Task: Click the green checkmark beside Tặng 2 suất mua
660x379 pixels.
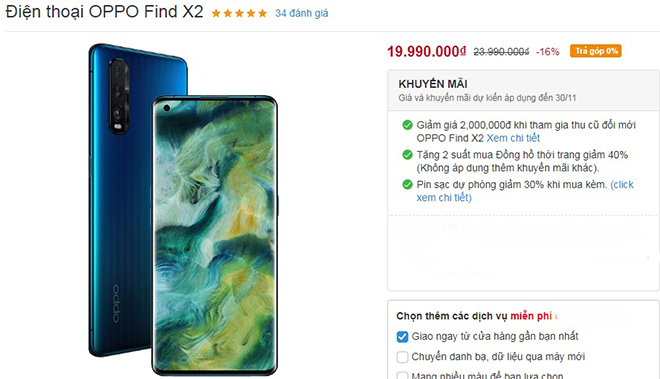Action: click(407, 155)
